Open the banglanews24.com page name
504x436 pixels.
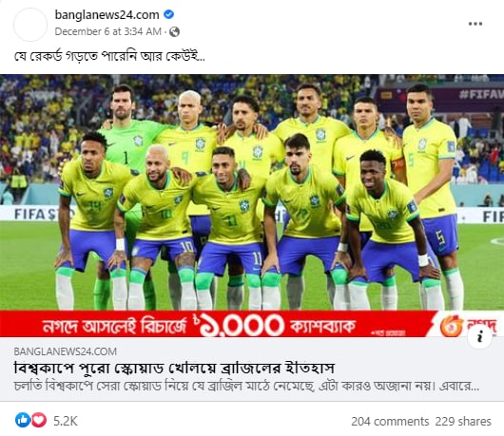[x=107, y=15]
